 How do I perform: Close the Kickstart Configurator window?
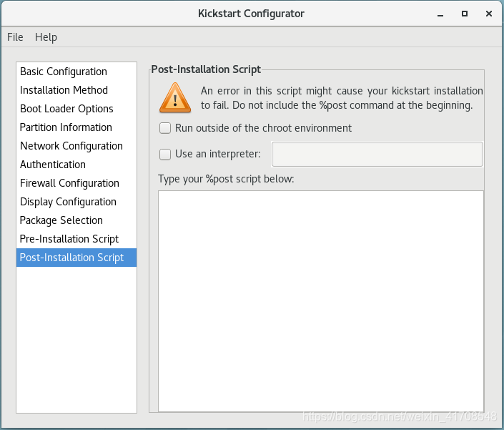pos(489,14)
